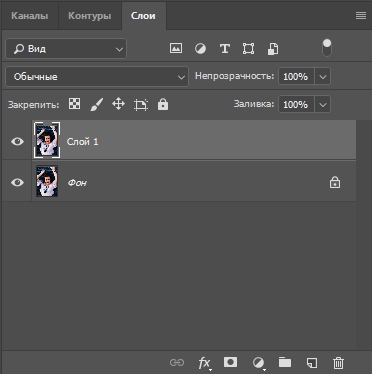This screenshot has height=374, width=372.
Task: Hide the Фон layer
Action: tap(17, 182)
